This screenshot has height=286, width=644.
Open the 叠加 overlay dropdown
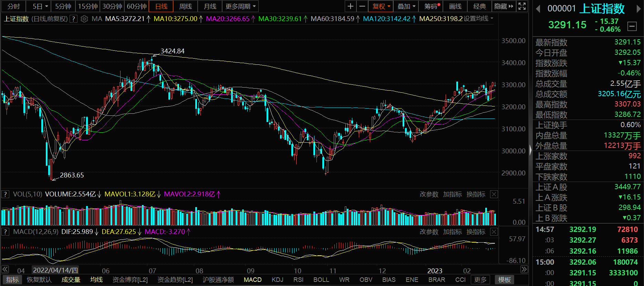point(406,6)
